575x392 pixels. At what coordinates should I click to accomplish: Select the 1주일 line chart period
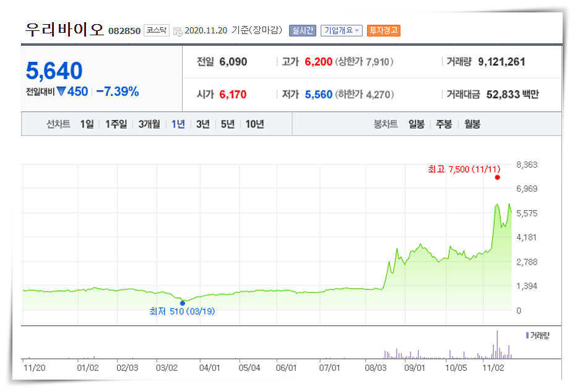116,124
